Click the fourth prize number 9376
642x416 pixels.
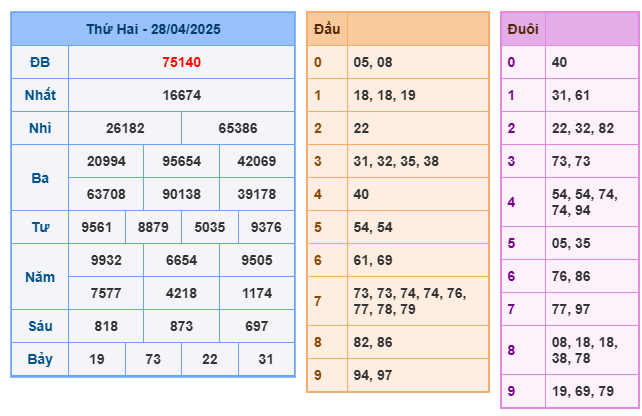click(266, 227)
